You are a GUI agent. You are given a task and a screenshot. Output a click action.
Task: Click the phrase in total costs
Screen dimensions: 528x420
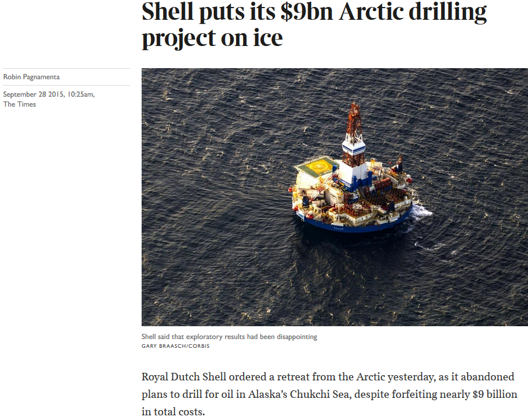click(x=173, y=411)
